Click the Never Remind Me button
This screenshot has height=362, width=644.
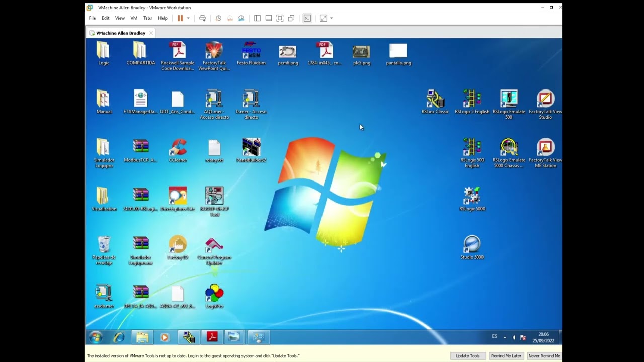click(544, 356)
